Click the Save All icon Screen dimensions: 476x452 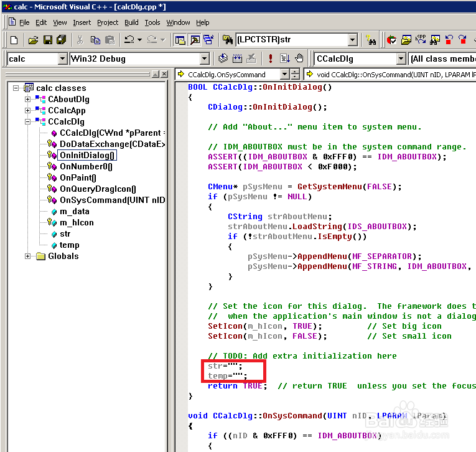click(62, 40)
